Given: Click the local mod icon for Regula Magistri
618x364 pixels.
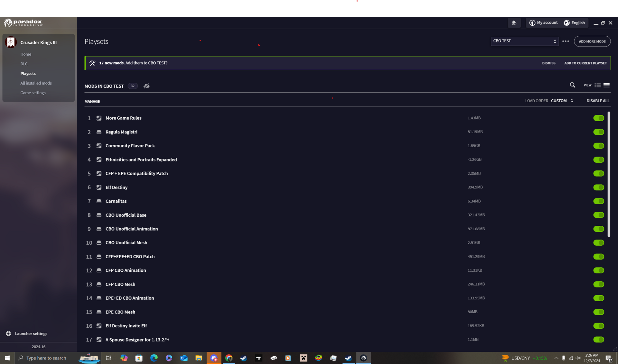Looking at the screenshot, I should (99, 132).
